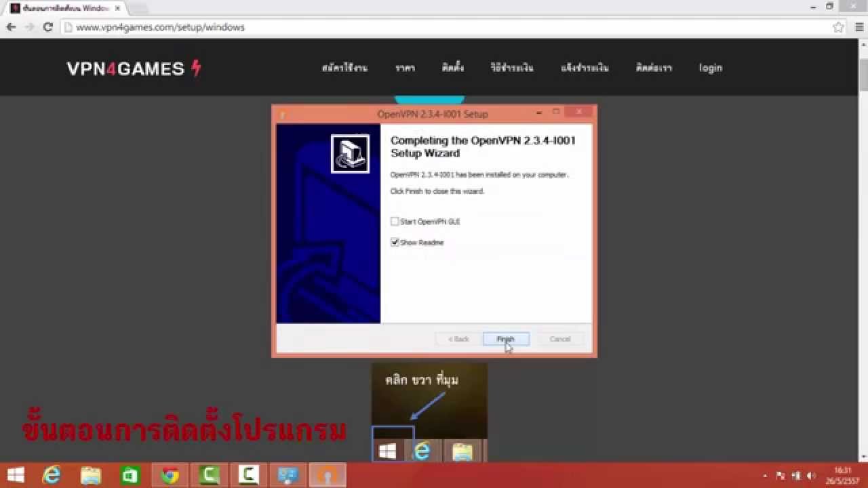Screen dimensions: 868x488
Task: Close the current Chrome tab
Action: click(x=117, y=8)
